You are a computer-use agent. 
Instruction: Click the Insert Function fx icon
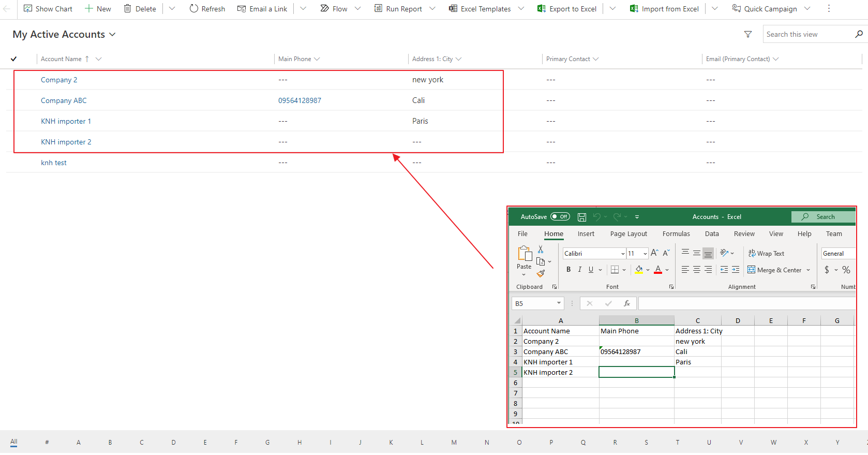627,303
